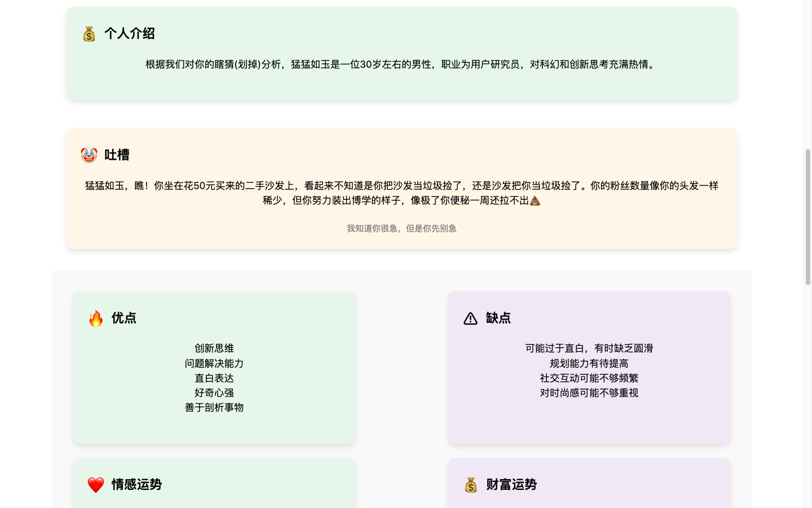Click the 对时尚感可能不够重视 line

click(589, 393)
